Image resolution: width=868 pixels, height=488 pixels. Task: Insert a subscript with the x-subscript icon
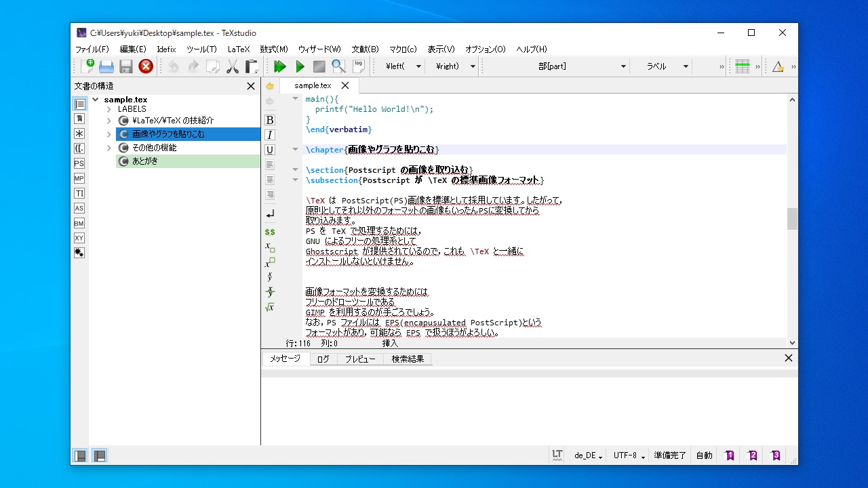pyautogui.click(x=270, y=247)
